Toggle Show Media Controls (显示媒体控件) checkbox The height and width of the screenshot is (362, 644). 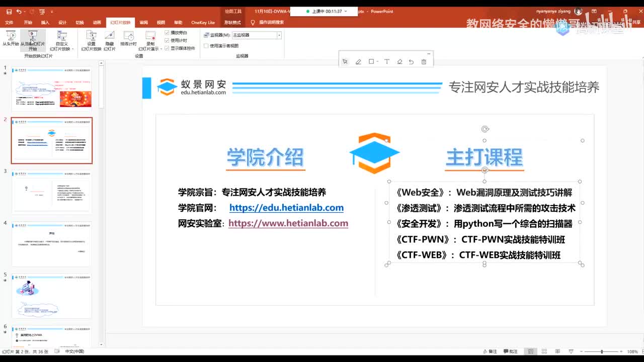pos(167,48)
